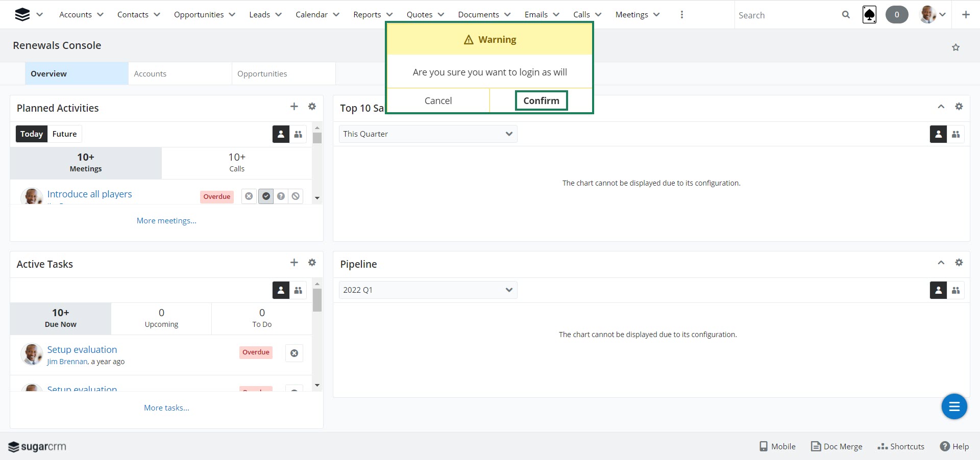Show team items in Top 10 Sales dashlet
Screen dimensions: 980x460
click(x=955, y=134)
